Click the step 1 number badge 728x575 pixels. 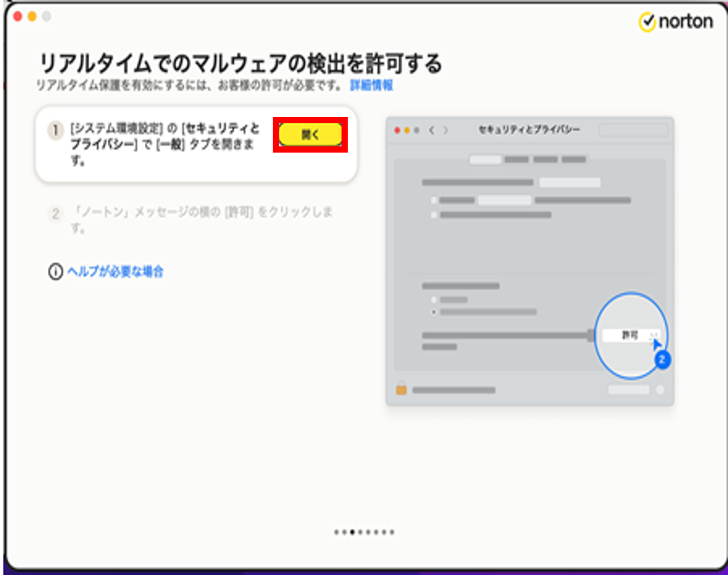click(56, 131)
